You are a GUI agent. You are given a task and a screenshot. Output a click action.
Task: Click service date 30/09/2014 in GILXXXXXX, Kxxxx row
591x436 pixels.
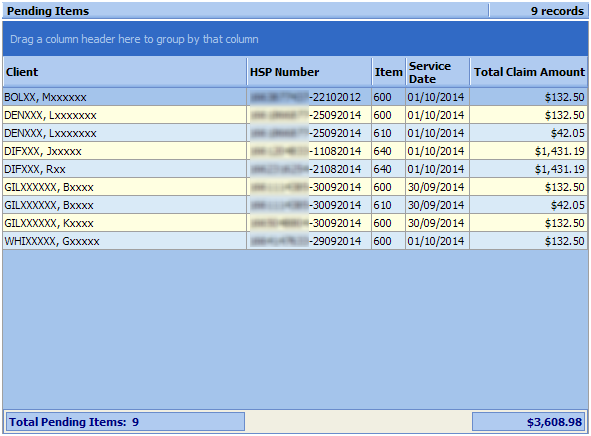coord(438,223)
